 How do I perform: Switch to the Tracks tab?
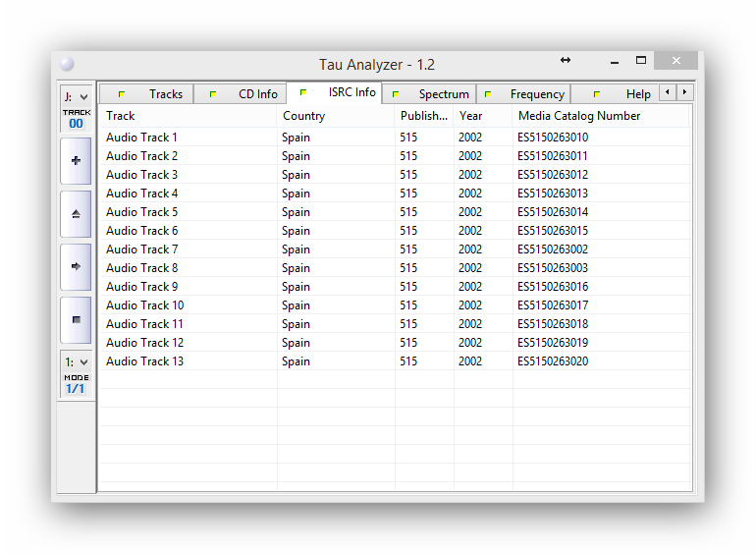click(151, 94)
